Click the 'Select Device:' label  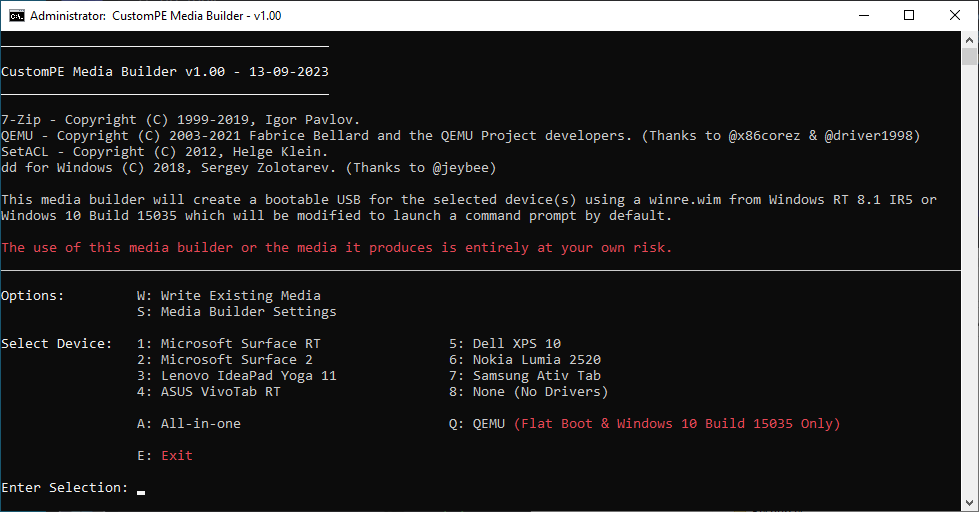(x=56, y=343)
